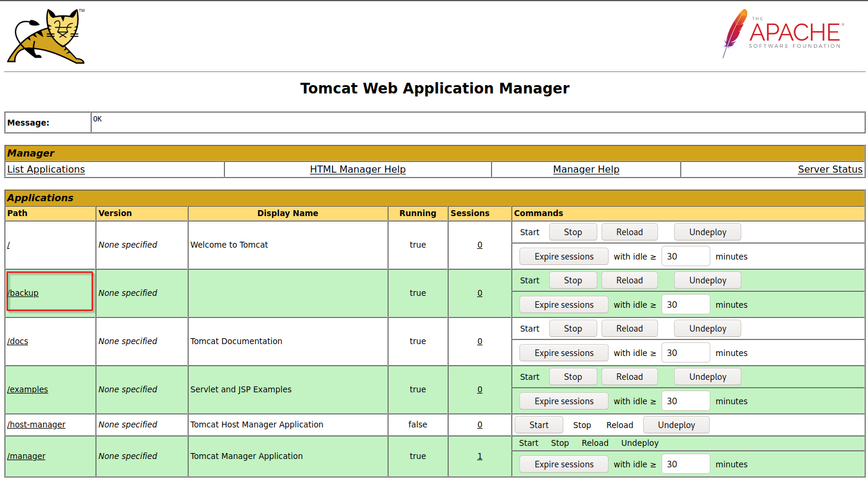Expire sessions for the root application
The height and width of the screenshot is (484, 868).
pos(563,257)
